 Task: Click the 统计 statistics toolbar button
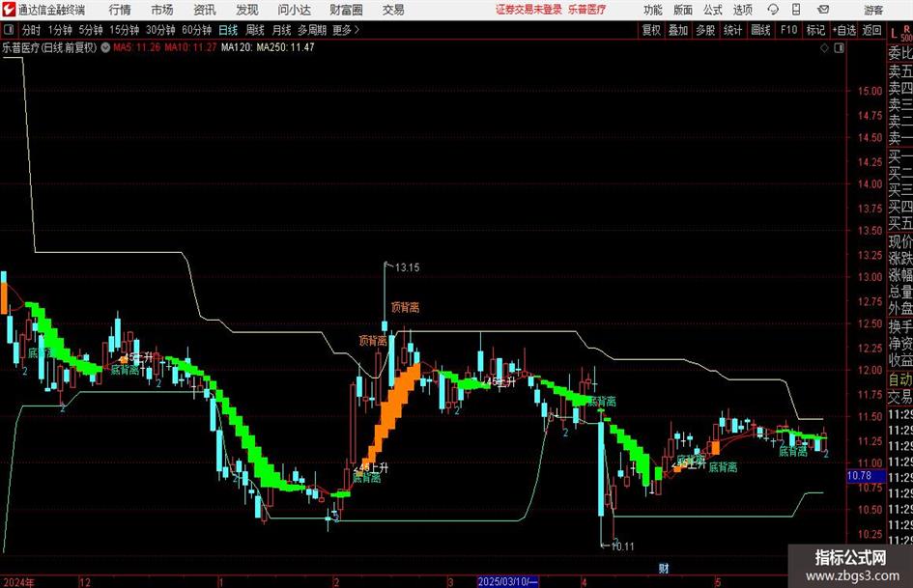732,30
